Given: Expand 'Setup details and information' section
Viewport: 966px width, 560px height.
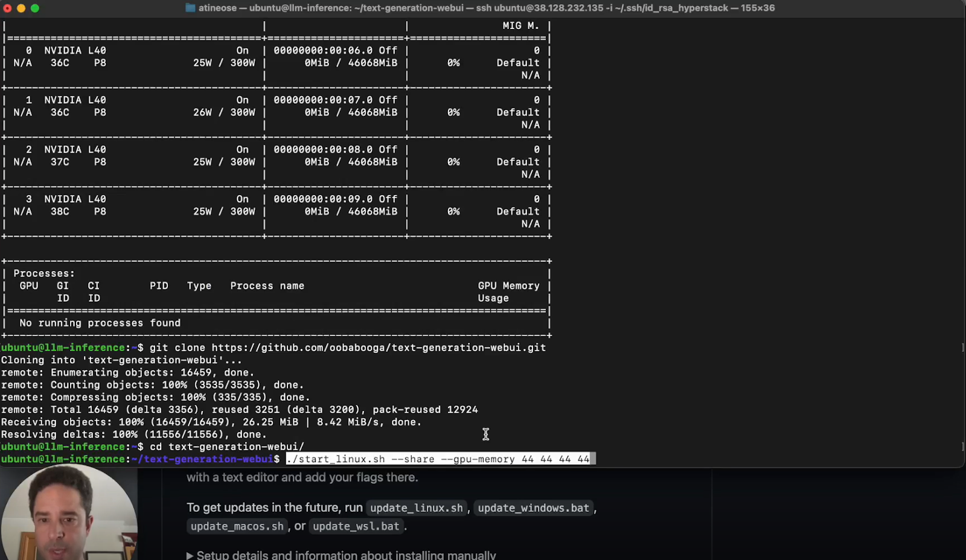Looking at the screenshot, I should 342,555.
